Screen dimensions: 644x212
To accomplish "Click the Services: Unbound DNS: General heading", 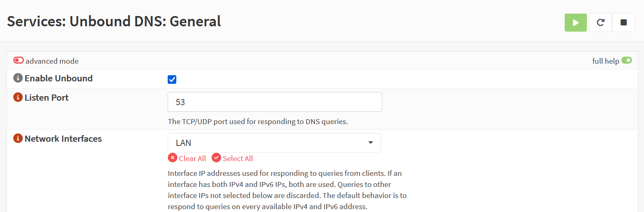I will pyautogui.click(x=114, y=21).
